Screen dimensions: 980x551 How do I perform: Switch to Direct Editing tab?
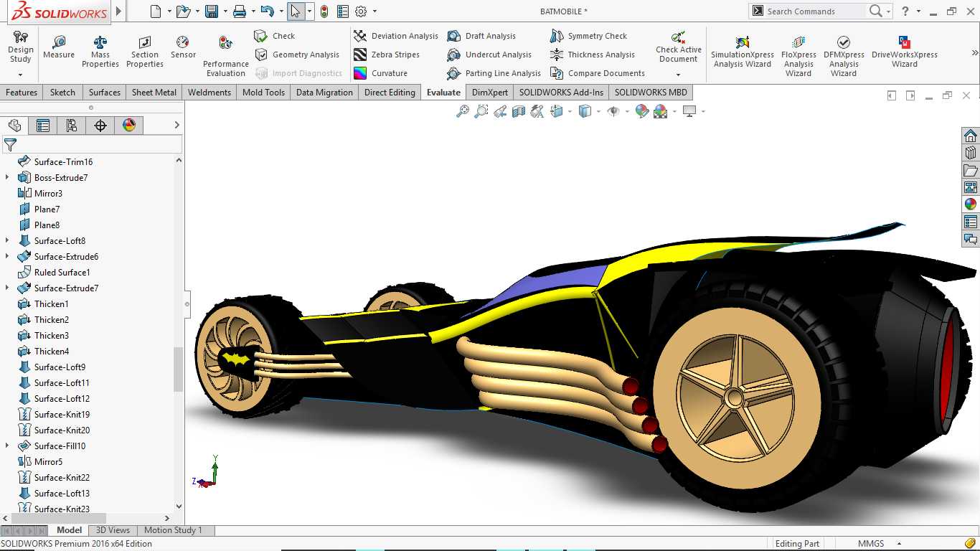[x=390, y=93]
